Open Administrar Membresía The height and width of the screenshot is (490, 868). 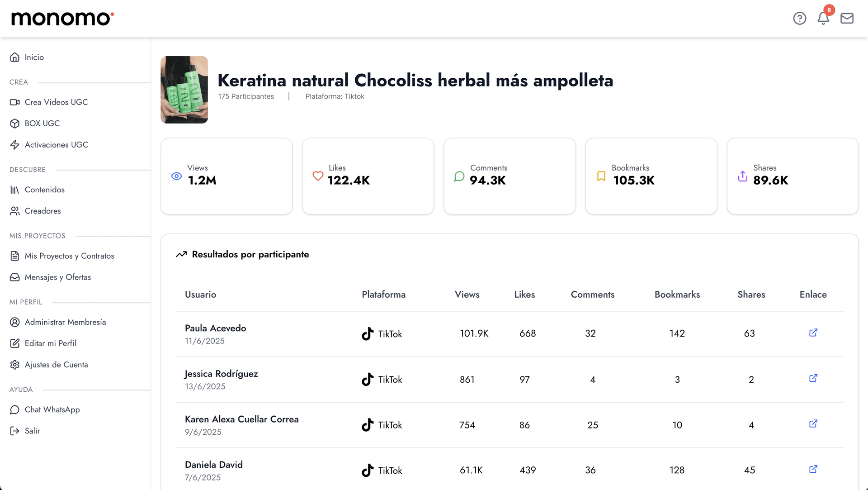pos(65,322)
